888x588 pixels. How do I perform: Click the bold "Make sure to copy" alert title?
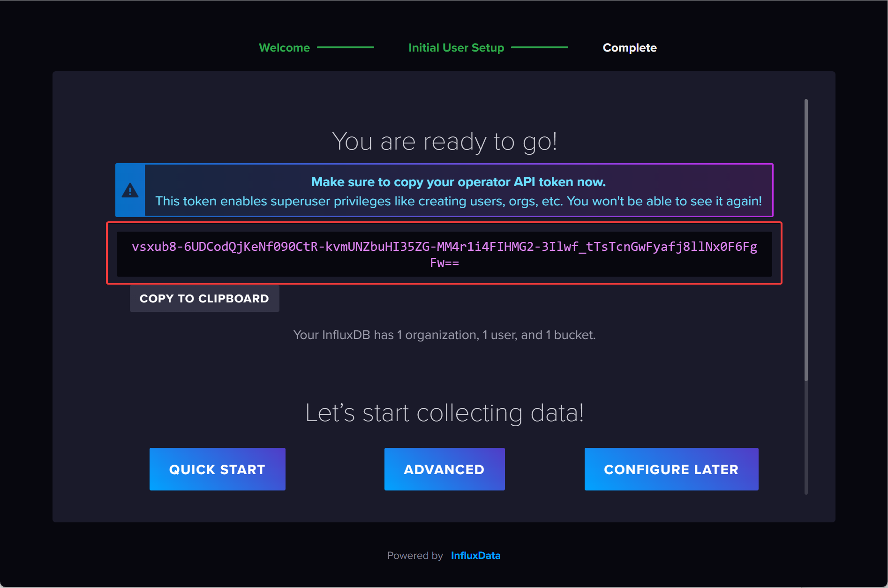point(458,182)
